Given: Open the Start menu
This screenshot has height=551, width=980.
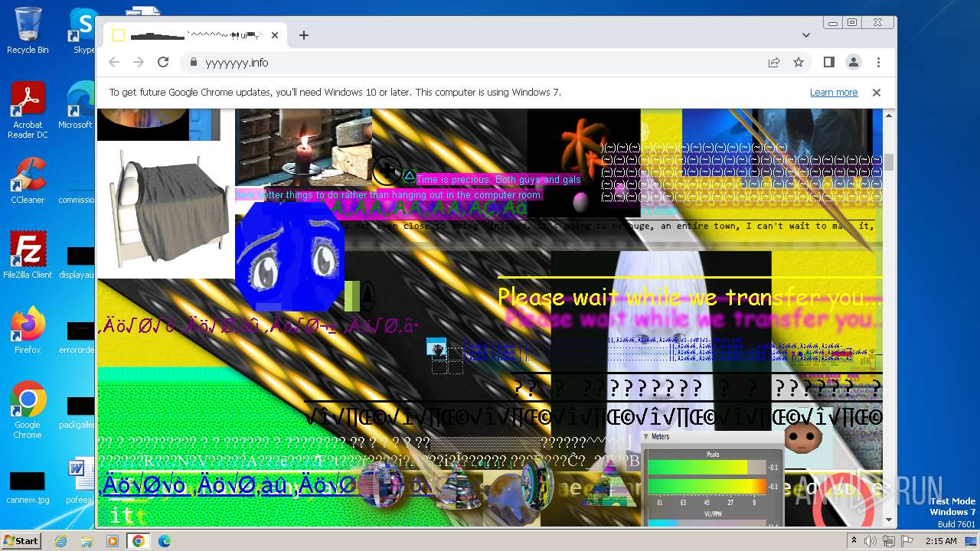Looking at the screenshot, I should (x=21, y=540).
